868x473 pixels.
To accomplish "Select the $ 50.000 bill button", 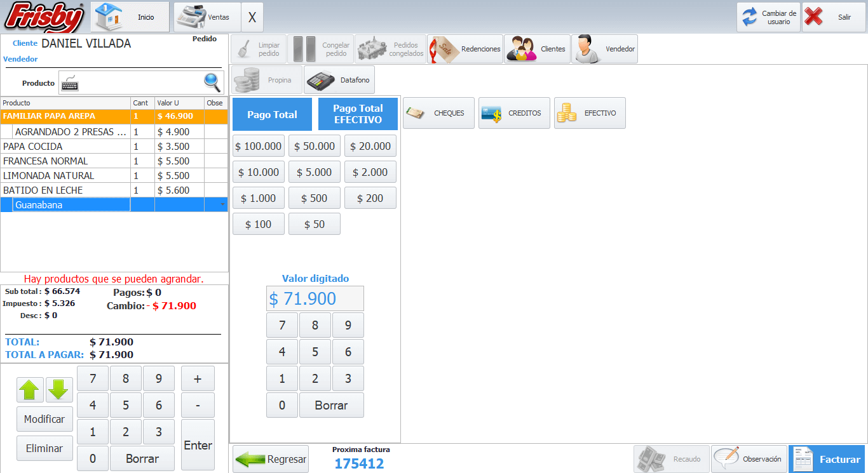I will coord(315,146).
